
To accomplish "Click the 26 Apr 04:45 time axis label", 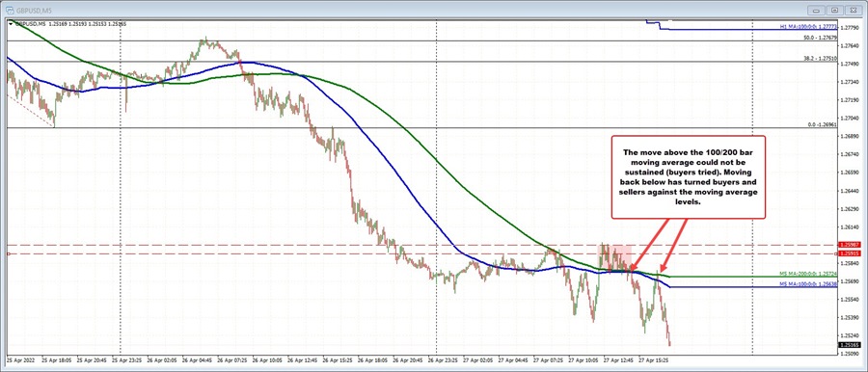I will pos(198,359).
